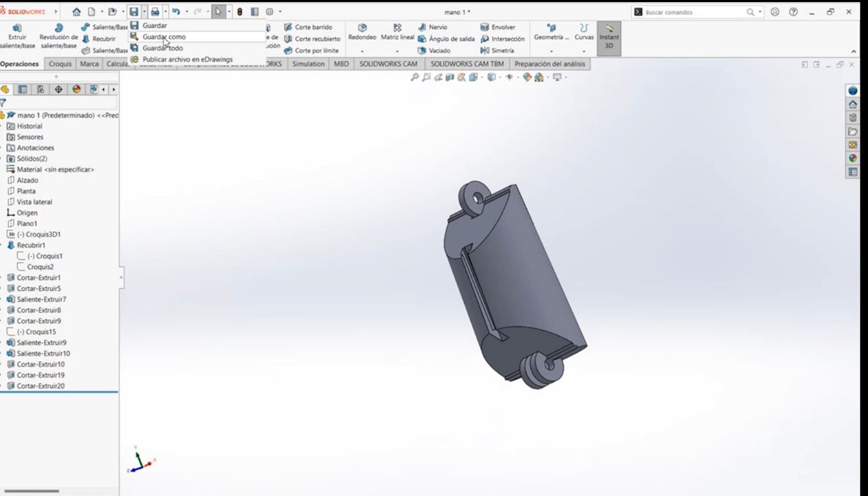Switch to the Marca tab
Viewport: 868px width, 496px height.
tap(89, 64)
